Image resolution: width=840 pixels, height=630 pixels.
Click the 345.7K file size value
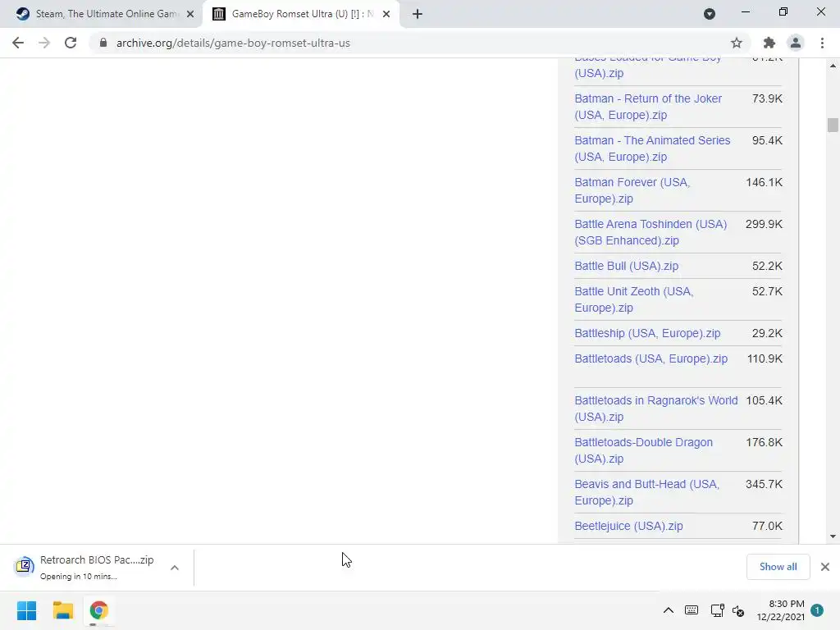764,484
